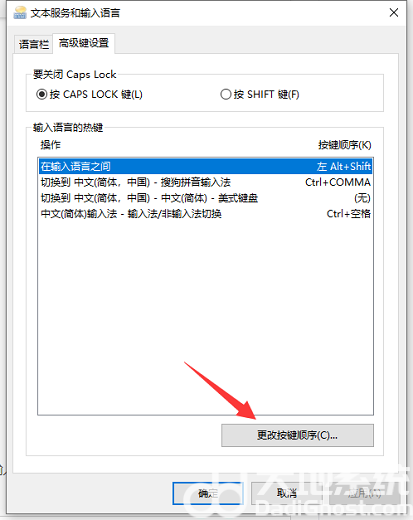Select the 美式键盘 switch row
Image resolution: width=413 pixels, height=520 pixels.
point(205,198)
